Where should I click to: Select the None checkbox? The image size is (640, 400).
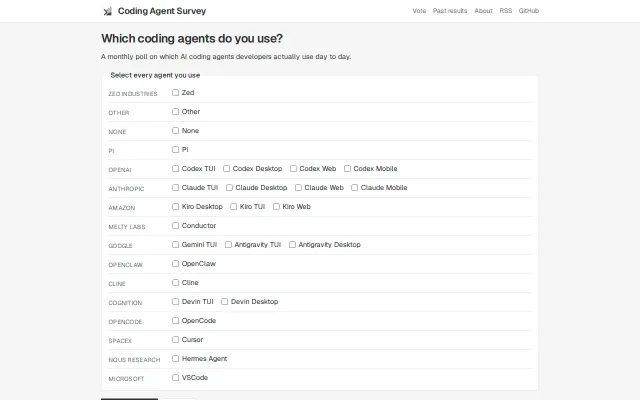176,131
